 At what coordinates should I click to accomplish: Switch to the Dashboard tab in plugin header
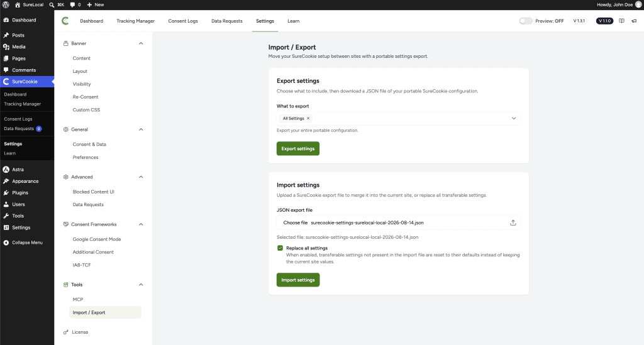point(92,21)
